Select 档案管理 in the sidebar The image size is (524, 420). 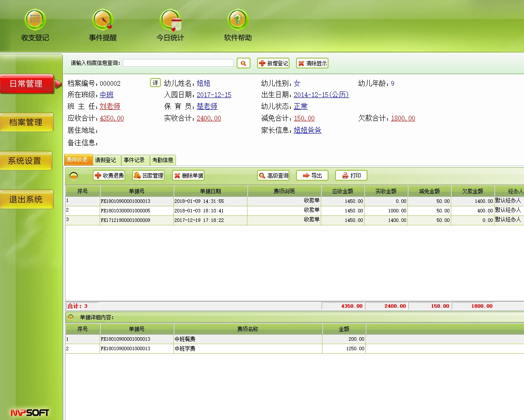[x=26, y=122]
